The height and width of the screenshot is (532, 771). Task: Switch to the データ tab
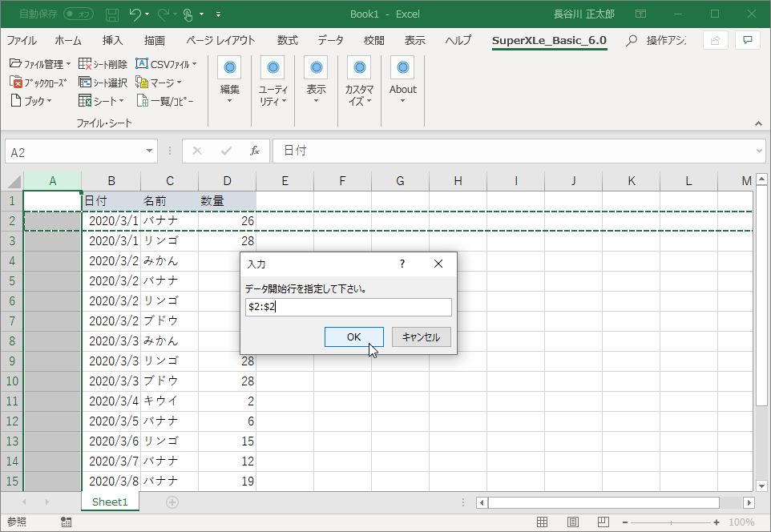click(x=330, y=40)
